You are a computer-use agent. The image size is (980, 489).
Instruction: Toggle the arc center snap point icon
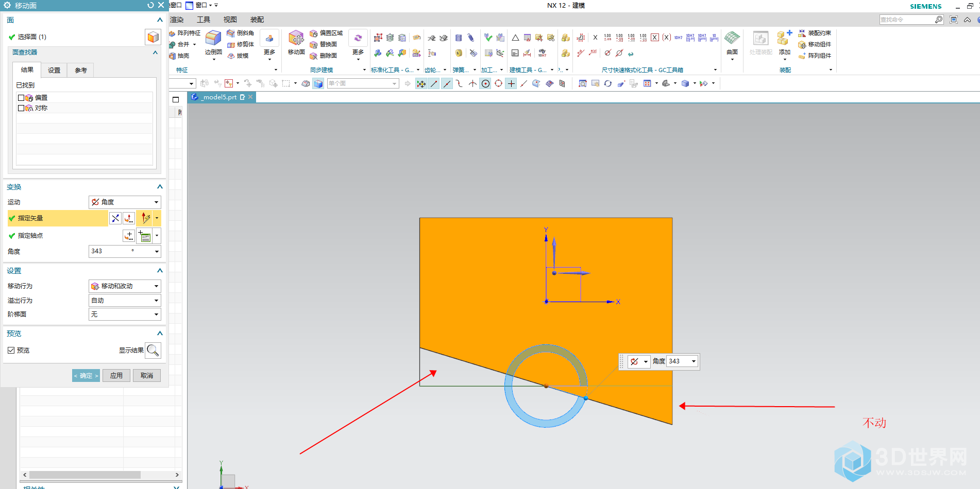(485, 83)
